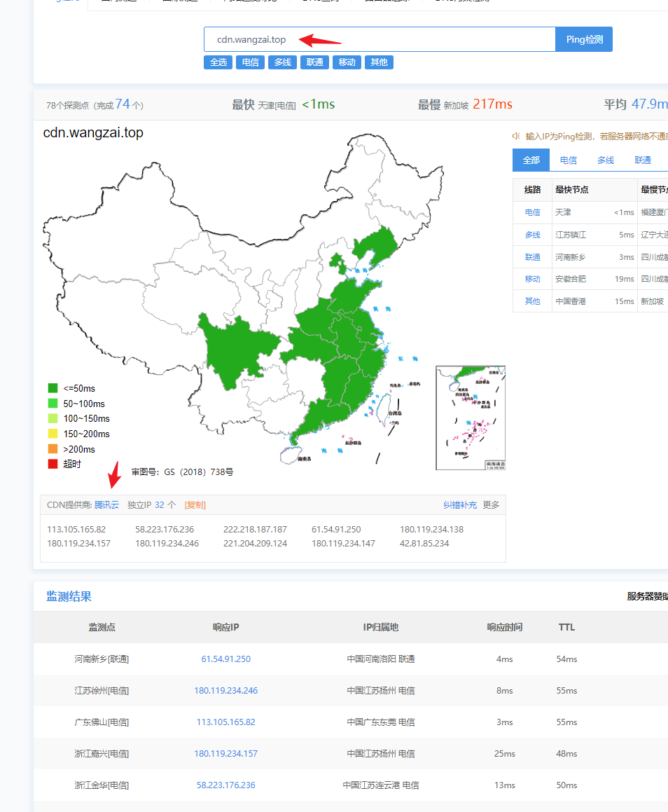
Task: Switch to the 联通 tab in the line panel
Action: point(643,160)
